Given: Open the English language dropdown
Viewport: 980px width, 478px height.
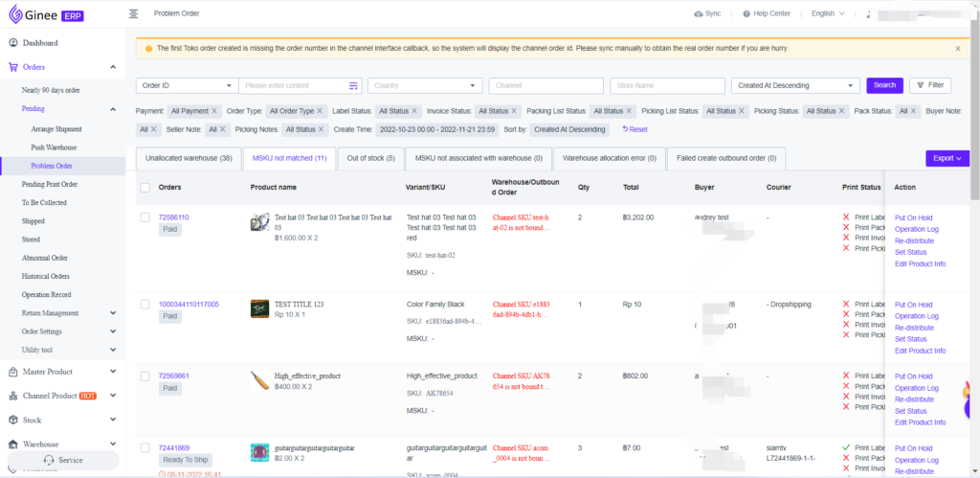Looking at the screenshot, I should [828, 13].
